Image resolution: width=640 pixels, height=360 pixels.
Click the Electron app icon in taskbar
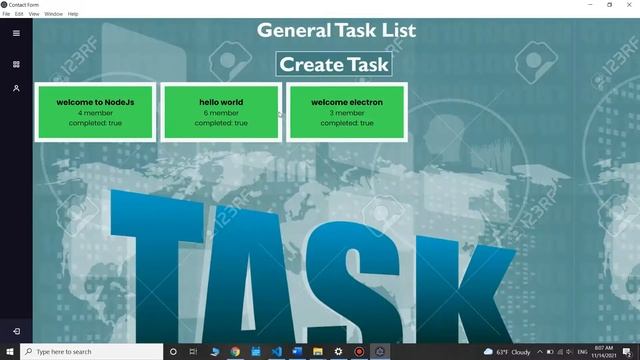point(380,352)
